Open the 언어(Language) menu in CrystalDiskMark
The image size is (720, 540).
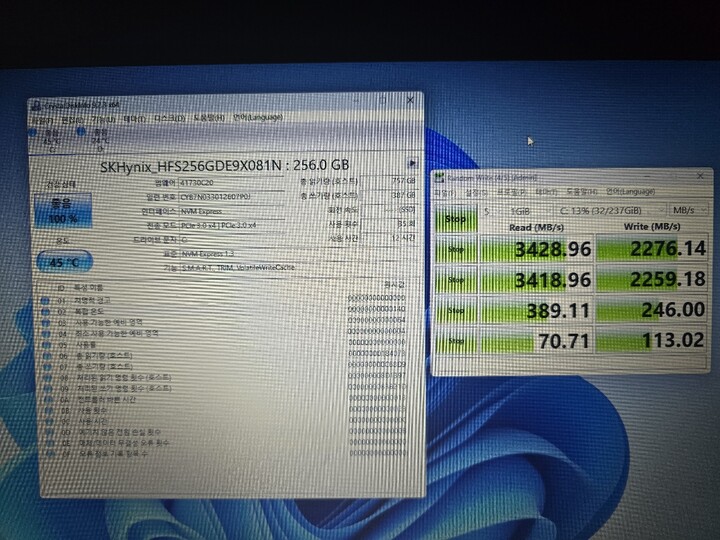tap(630, 191)
